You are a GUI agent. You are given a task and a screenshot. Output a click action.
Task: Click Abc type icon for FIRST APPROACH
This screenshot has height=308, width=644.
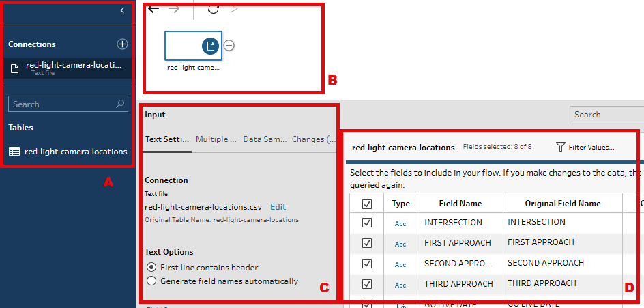(x=400, y=244)
